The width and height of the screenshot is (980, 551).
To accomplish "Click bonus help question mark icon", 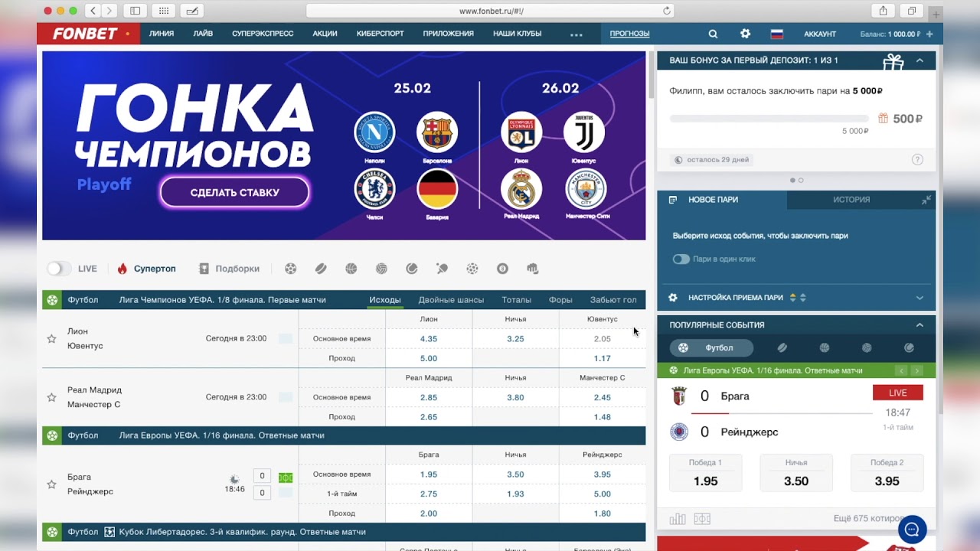I will pyautogui.click(x=917, y=160).
